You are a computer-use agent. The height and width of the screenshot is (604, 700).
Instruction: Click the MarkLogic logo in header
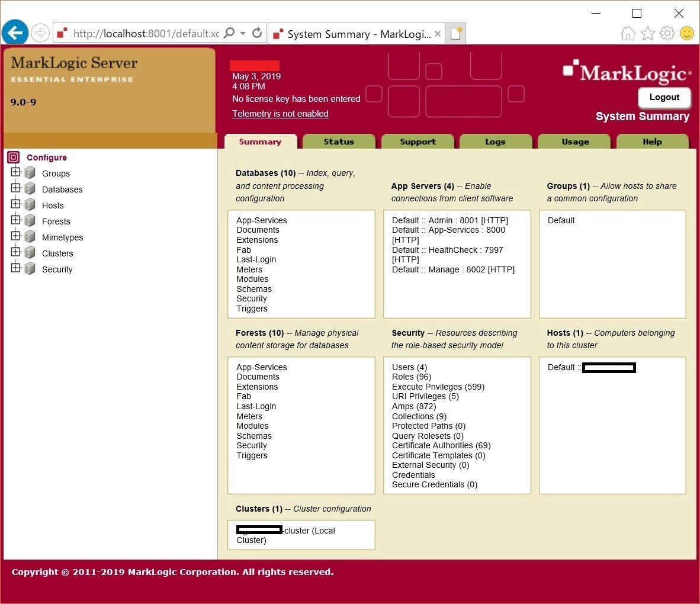point(627,72)
